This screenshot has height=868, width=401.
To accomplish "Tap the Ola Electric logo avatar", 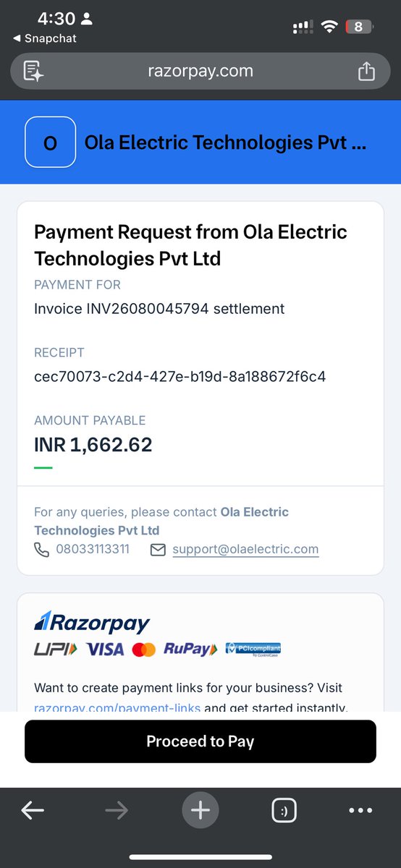I will [50, 143].
